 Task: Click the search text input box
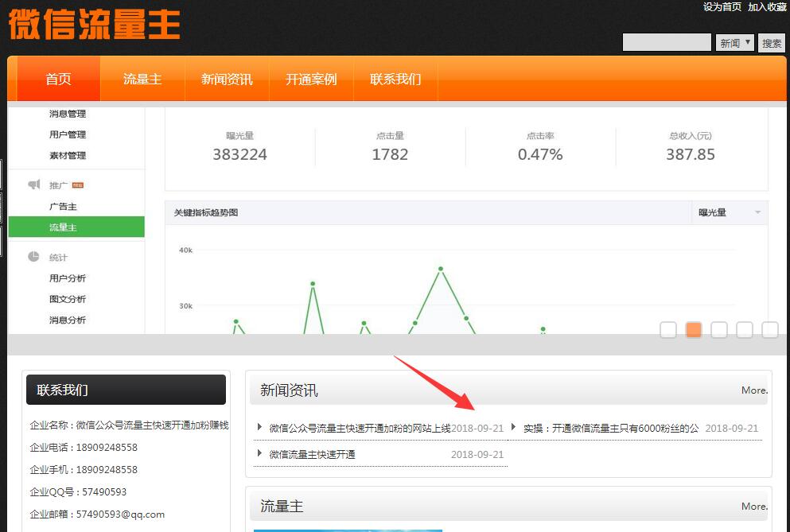[x=667, y=42]
